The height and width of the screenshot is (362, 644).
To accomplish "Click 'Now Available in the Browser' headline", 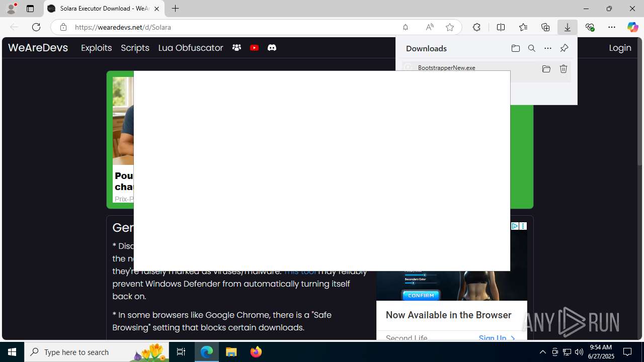I will 448,315.
